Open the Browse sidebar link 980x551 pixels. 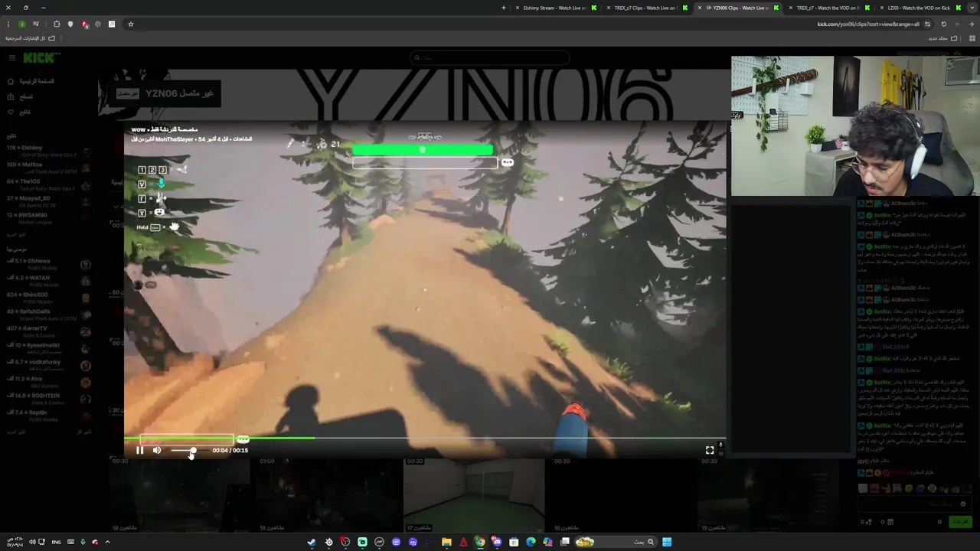(21, 96)
